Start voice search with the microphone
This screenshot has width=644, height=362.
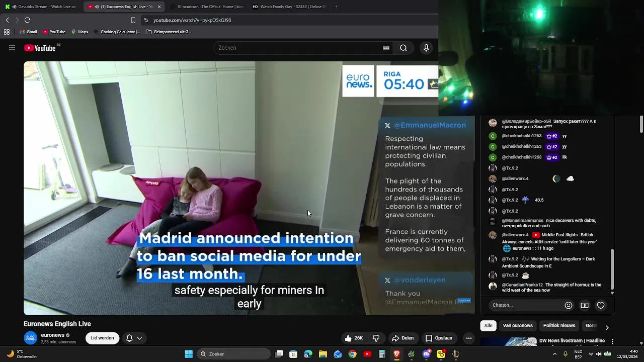(426, 48)
